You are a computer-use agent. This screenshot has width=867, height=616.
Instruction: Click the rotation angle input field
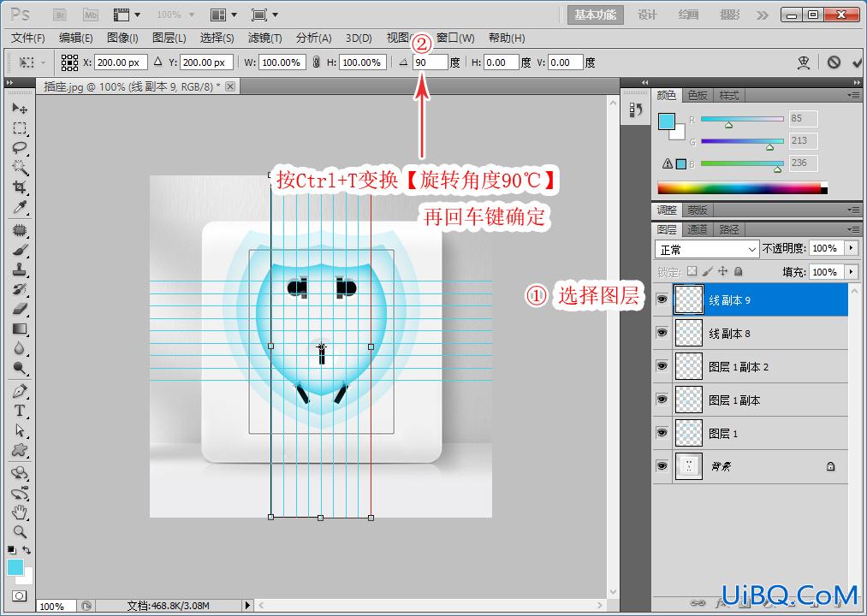pos(430,62)
